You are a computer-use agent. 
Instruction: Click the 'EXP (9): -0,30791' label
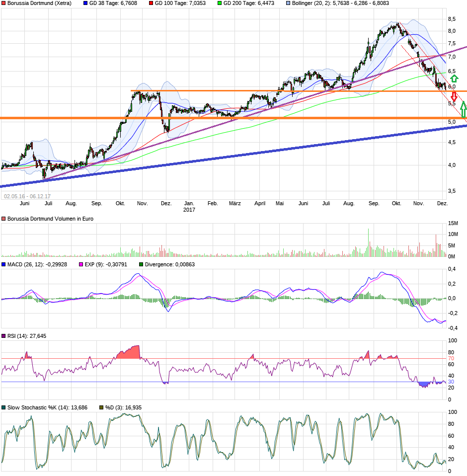pyautogui.click(x=106, y=265)
